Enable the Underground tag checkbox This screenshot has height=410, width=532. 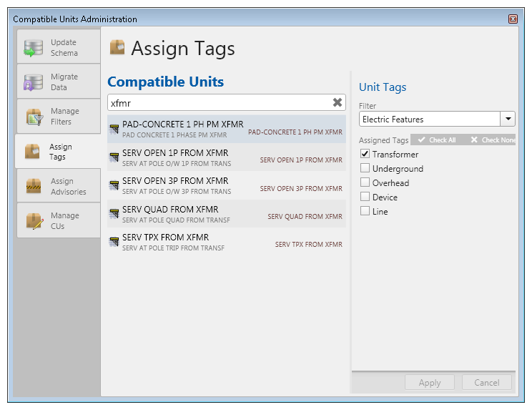coord(365,168)
